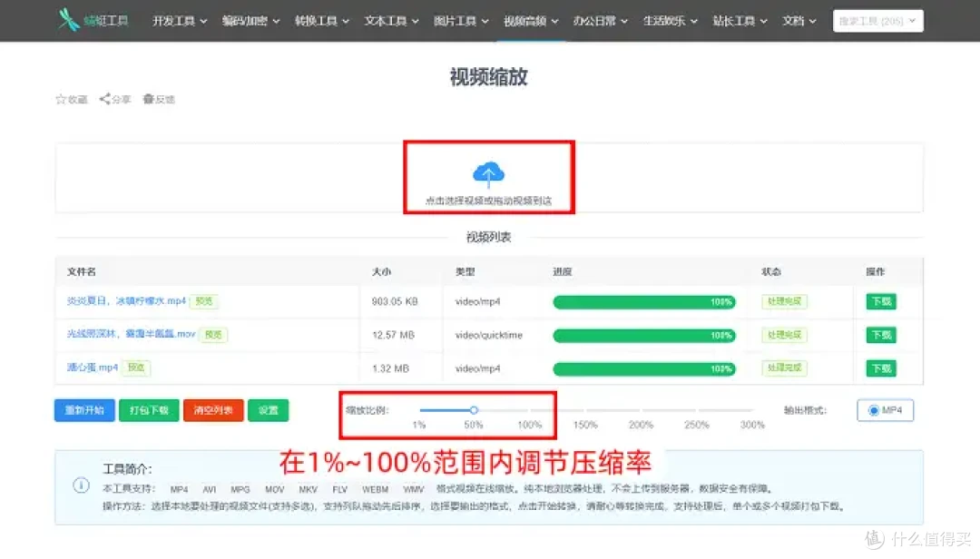Download 光线照深林，薄雾半遮峦.mov file
This screenshot has height=559, width=980.
click(x=879, y=334)
